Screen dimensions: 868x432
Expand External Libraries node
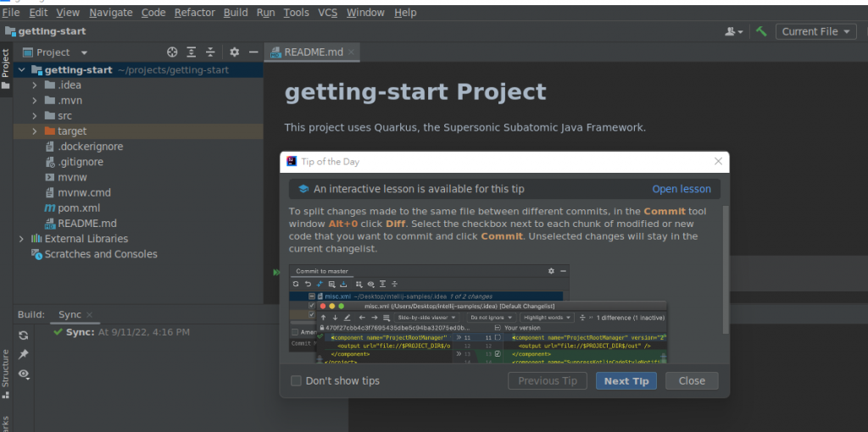(21, 238)
